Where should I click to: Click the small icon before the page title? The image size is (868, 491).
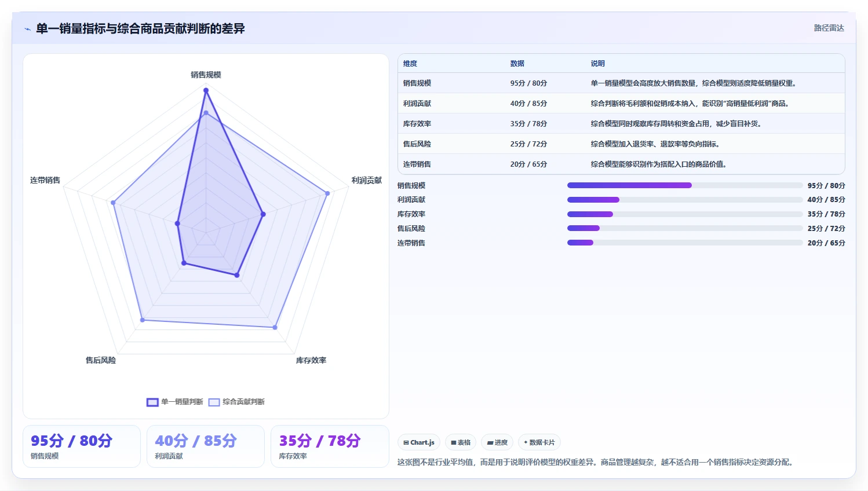tap(27, 29)
